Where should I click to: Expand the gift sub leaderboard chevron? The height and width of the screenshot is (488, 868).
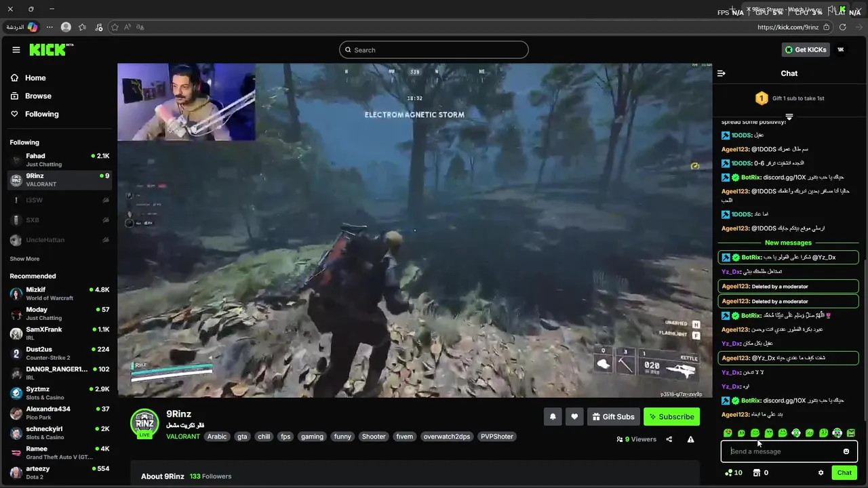tap(789, 117)
